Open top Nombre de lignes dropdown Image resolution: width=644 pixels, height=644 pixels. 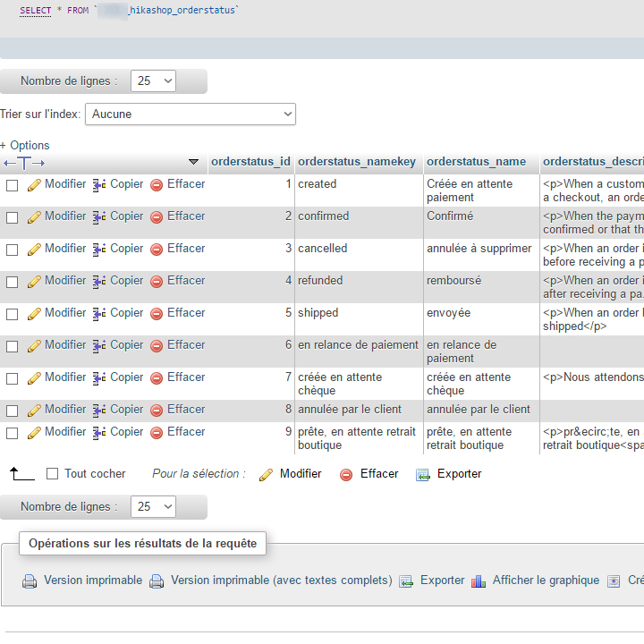click(153, 81)
